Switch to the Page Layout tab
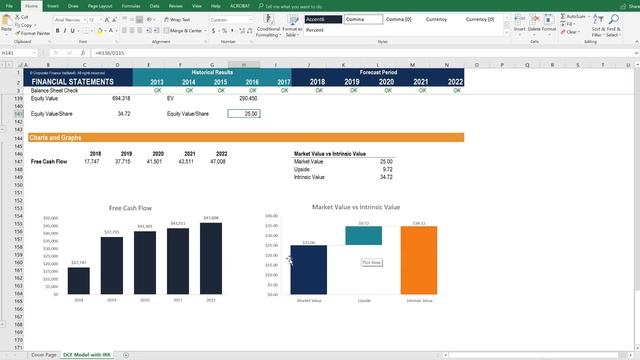Viewport: 640px width, 360px height. click(100, 6)
